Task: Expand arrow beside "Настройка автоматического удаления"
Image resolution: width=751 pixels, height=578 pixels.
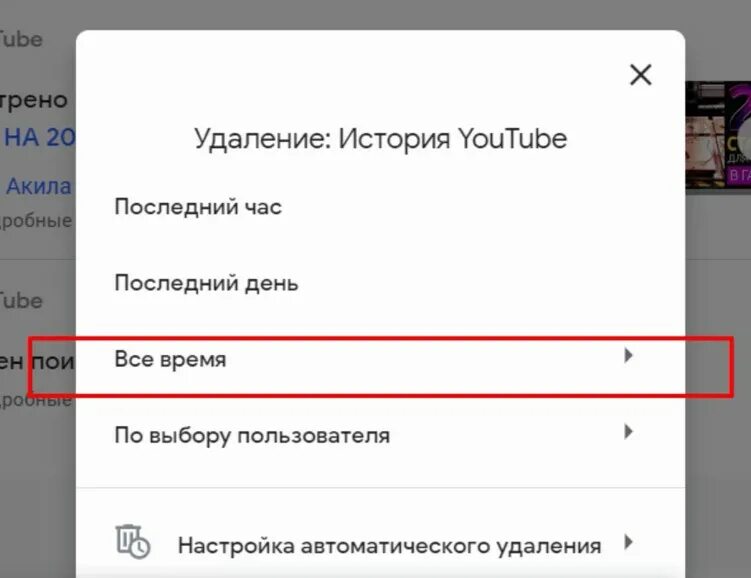Action: tap(629, 542)
